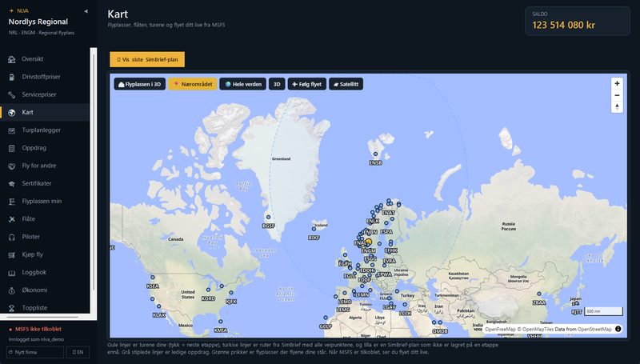Viewport: 640px width, 364px height.
Task: Open Servicepriser with the wrench icon
Action: [x=45, y=94]
